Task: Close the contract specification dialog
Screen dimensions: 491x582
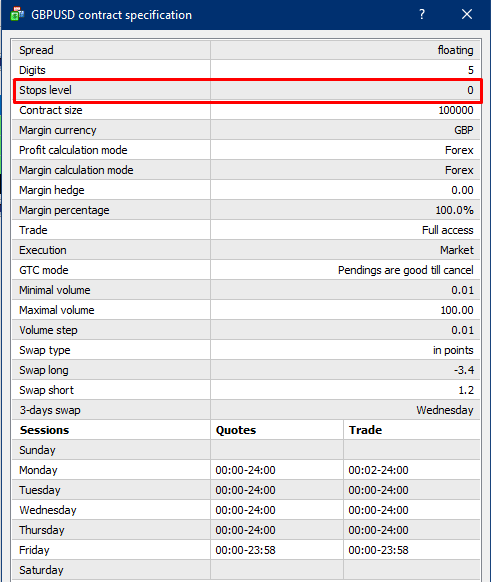Action: 467,14
